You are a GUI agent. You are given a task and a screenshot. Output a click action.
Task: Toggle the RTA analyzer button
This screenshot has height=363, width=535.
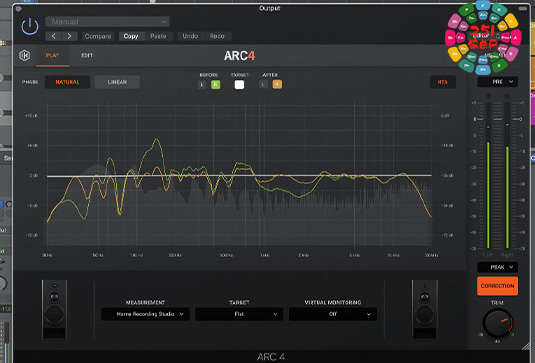click(x=443, y=82)
